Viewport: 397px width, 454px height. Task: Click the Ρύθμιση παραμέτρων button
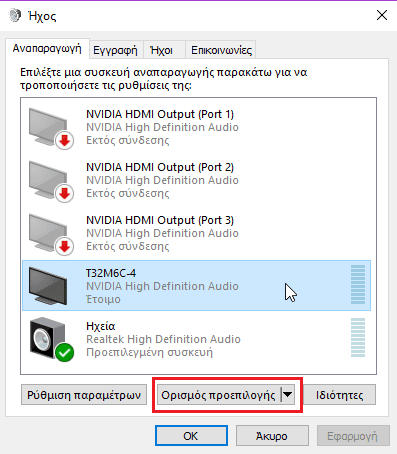[84, 395]
